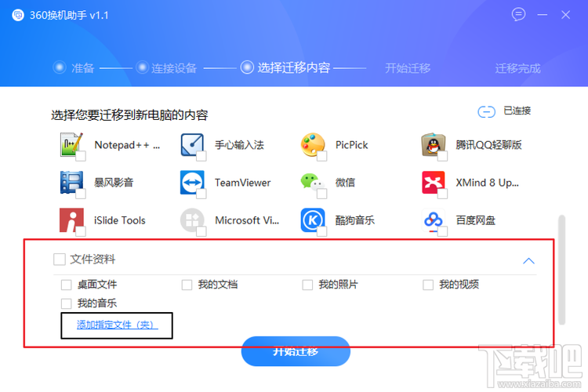The image size is (588, 392).
Task: Click the PicPick palette icon
Action: (312, 144)
